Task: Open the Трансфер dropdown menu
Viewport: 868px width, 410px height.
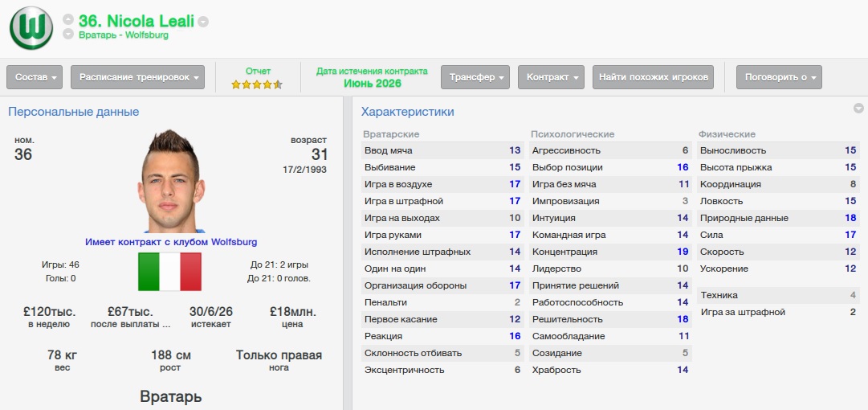Action: (476, 77)
